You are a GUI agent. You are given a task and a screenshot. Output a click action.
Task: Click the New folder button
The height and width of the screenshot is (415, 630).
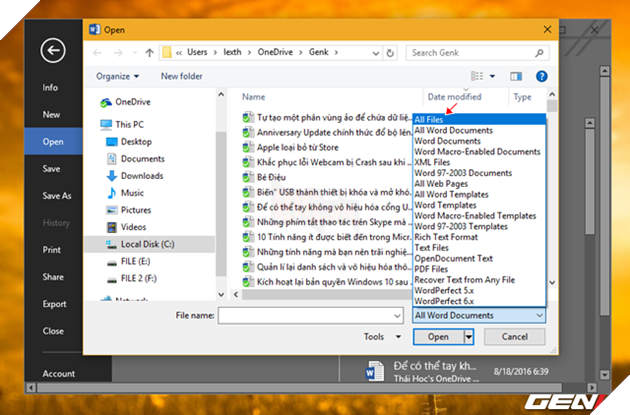(x=182, y=76)
